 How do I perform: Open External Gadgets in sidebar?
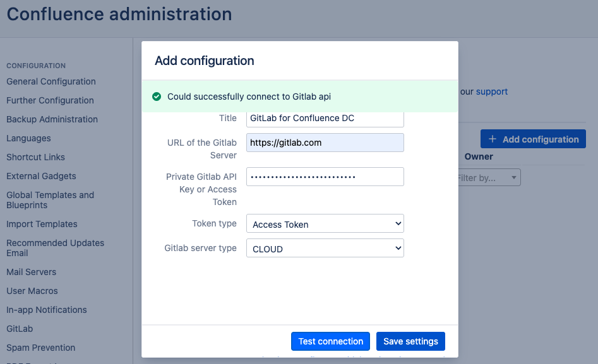click(41, 176)
